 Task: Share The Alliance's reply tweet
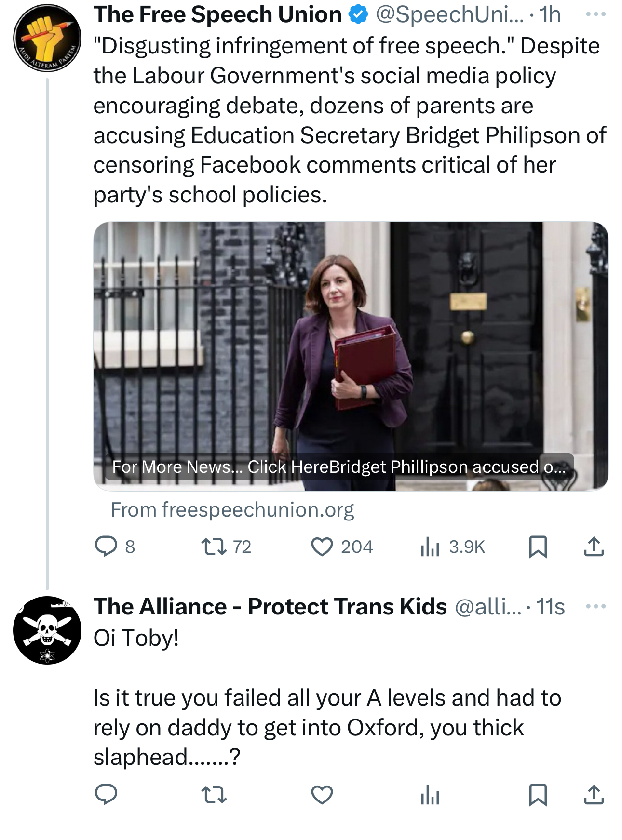(x=594, y=795)
